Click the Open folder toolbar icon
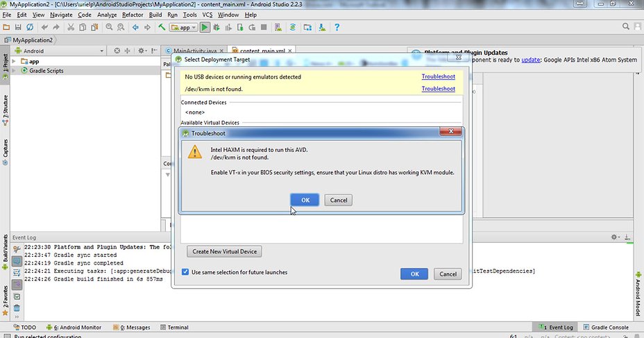This screenshot has width=644, height=338. 6,27
